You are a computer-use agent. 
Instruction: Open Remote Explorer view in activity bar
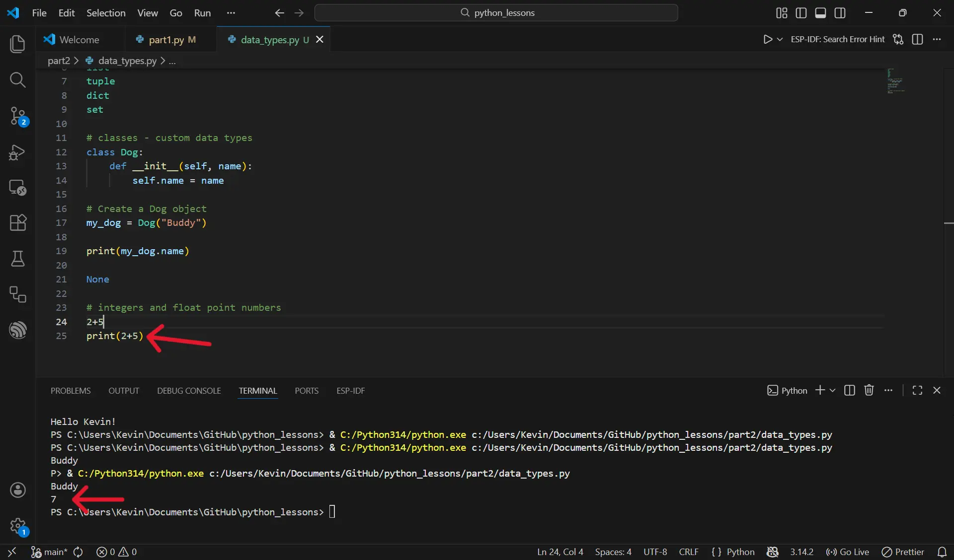pos(18,188)
